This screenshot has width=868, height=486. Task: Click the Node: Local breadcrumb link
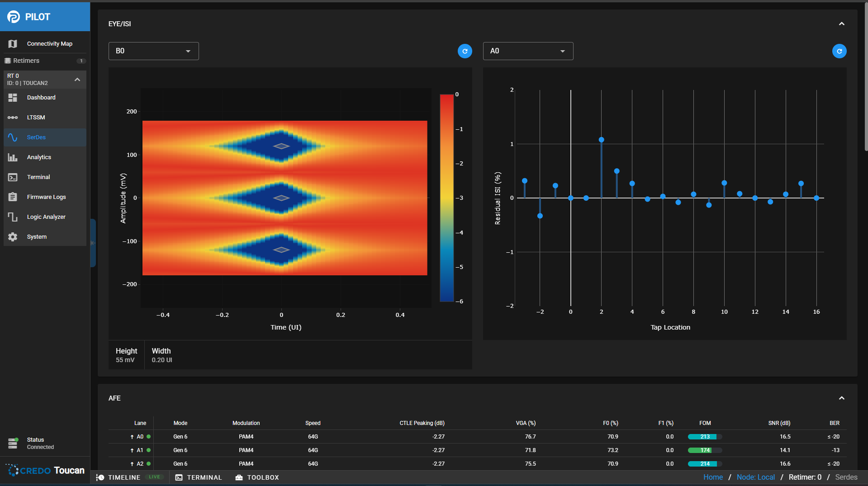pyautogui.click(x=755, y=477)
